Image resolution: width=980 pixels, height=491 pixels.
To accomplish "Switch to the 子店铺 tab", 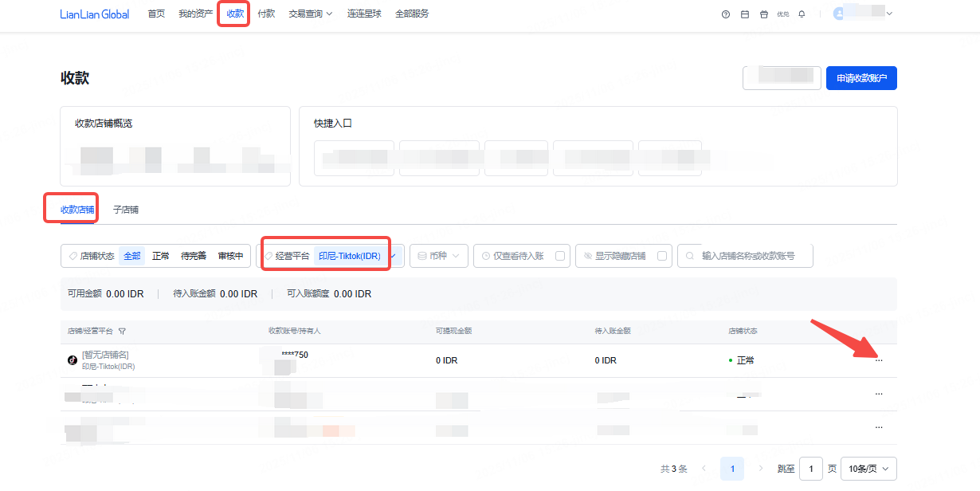I will pos(126,210).
